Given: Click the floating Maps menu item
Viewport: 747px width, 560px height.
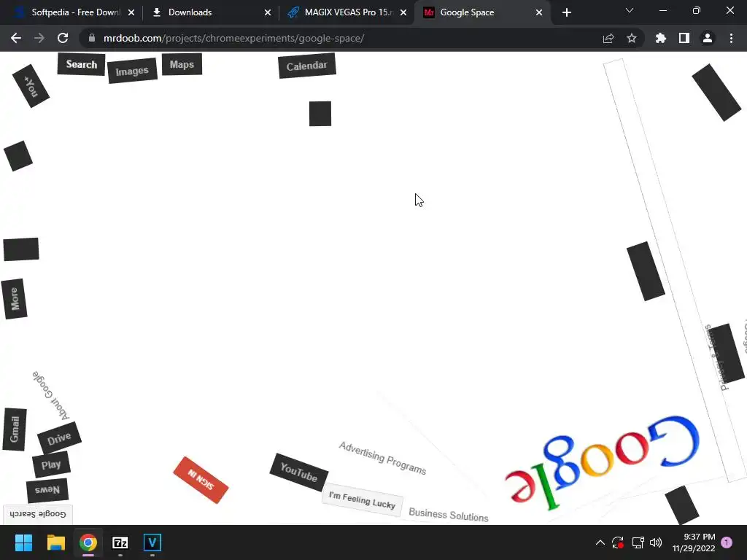Looking at the screenshot, I should 182,64.
